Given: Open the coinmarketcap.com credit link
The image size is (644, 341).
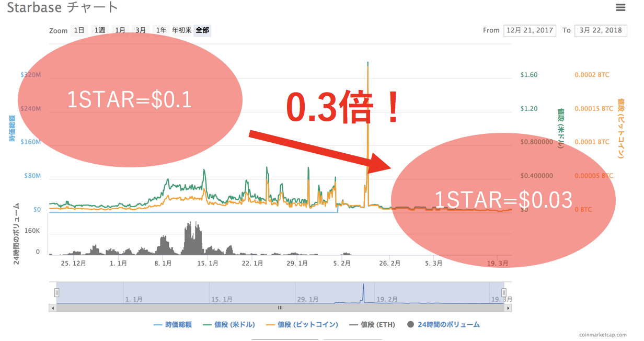Looking at the screenshot, I should (x=603, y=334).
